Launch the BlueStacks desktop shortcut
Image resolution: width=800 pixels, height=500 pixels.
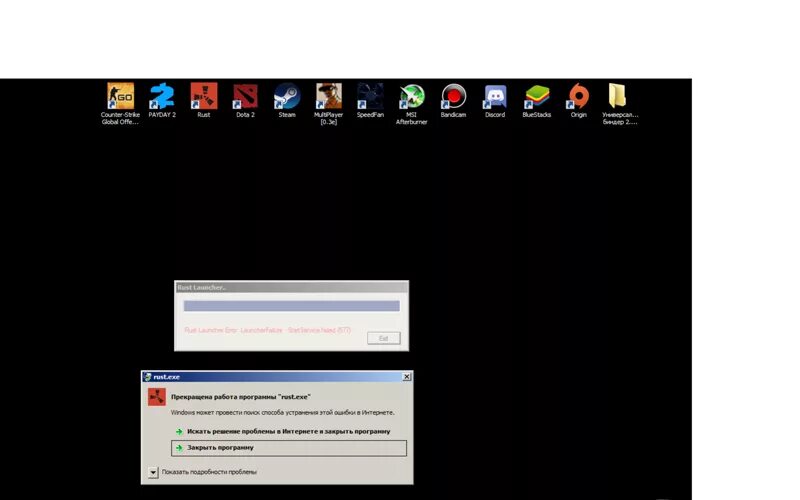pos(537,96)
